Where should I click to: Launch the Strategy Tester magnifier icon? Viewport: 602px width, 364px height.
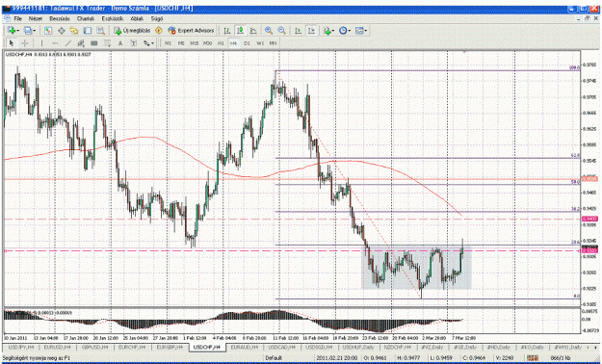coord(100,31)
